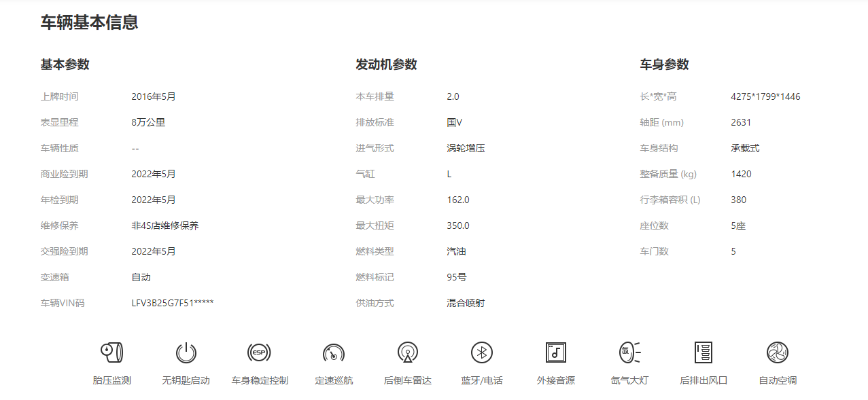
Task: Select the 基本参数 section title
Action: [65, 65]
